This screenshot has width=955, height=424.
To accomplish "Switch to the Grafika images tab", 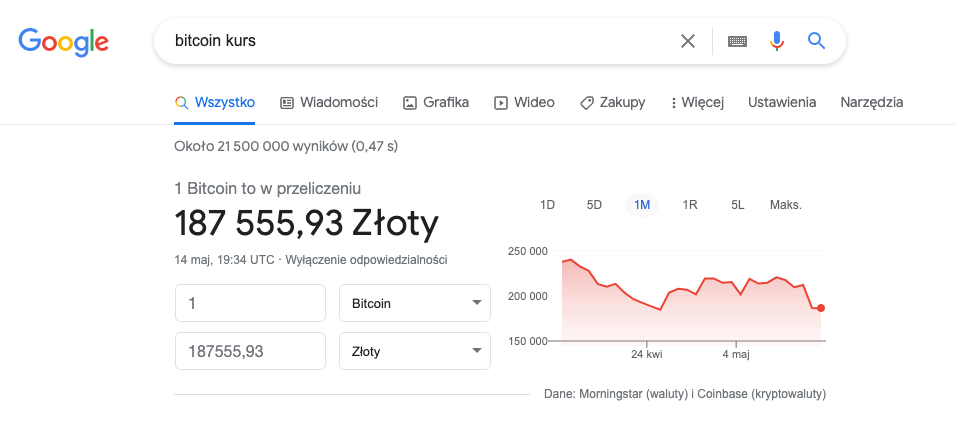I will pos(436,102).
